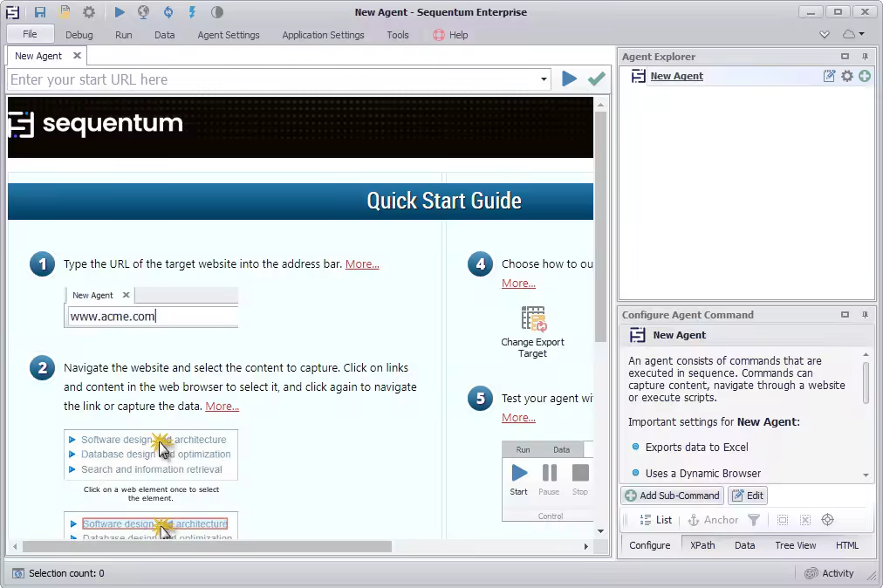Open the Agent Settings menu
This screenshot has height=588, width=883.
coord(229,35)
